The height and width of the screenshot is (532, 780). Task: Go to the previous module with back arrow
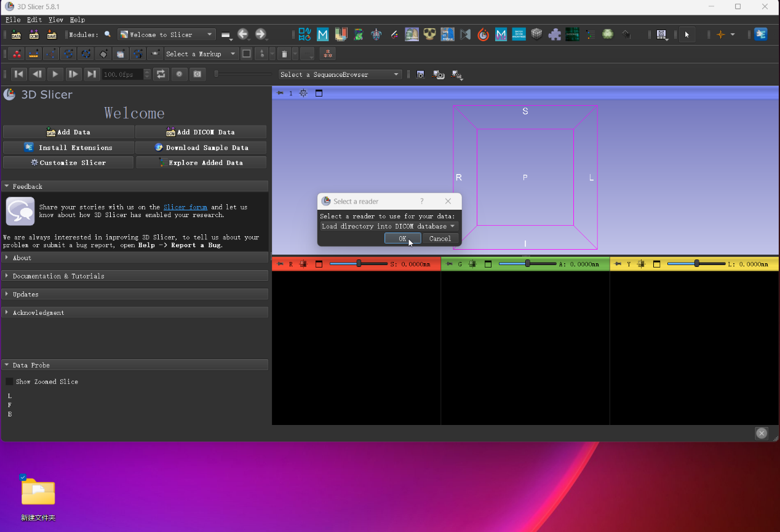point(243,34)
